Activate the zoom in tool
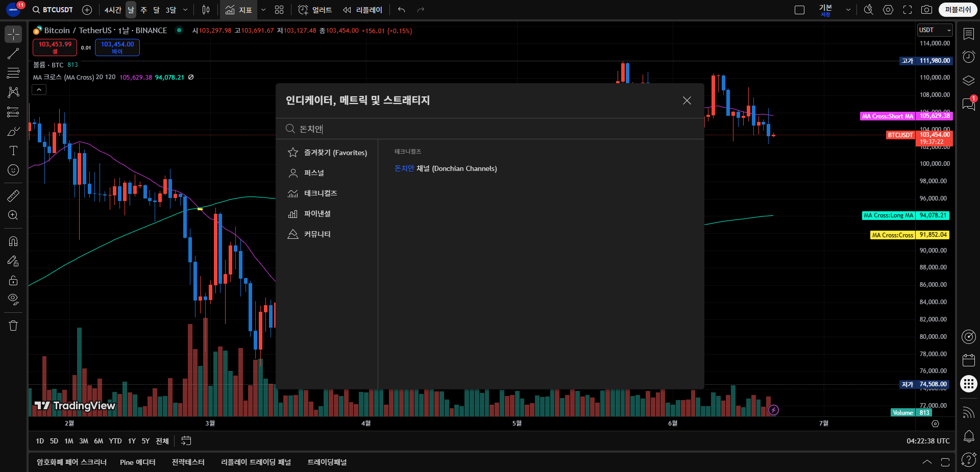Screen dimensions: 980x472 [13, 215]
